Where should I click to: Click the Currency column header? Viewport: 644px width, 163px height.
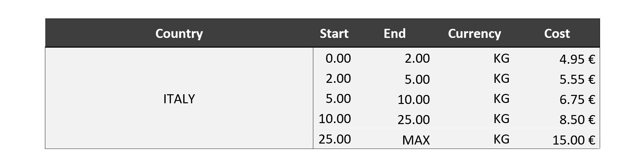click(474, 34)
